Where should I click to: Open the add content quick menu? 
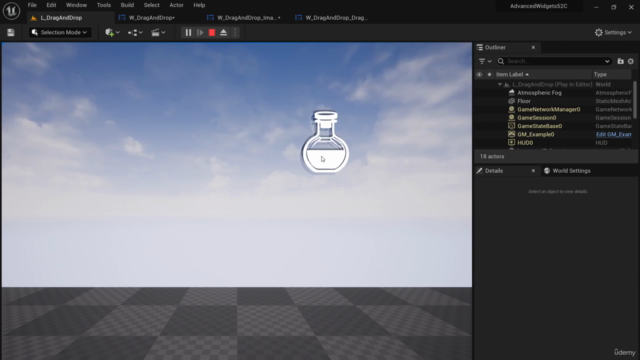click(112, 32)
